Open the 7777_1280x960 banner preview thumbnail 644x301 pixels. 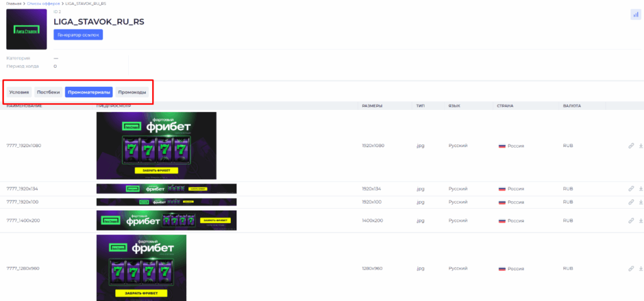pyautogui.click(x=141, y=268)
